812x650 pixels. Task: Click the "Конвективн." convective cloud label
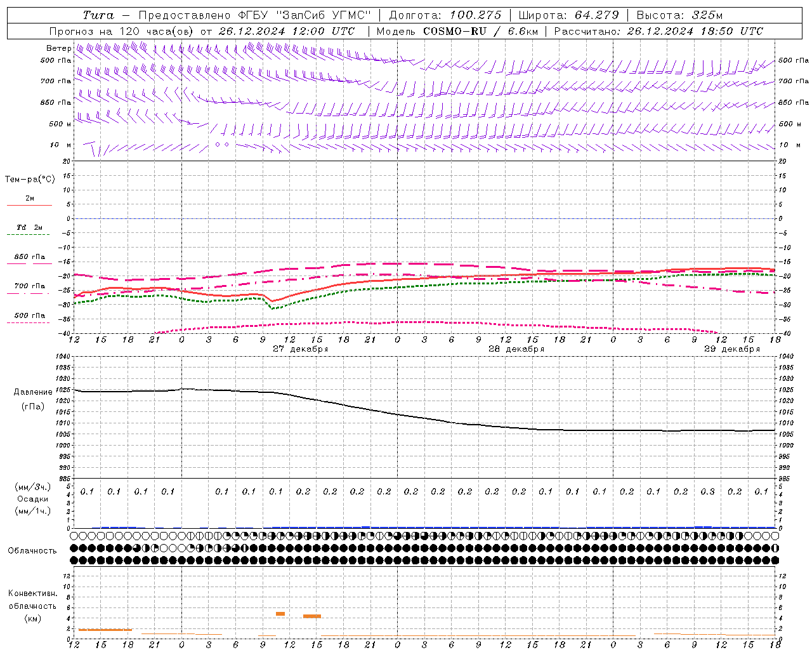[33, 594]
